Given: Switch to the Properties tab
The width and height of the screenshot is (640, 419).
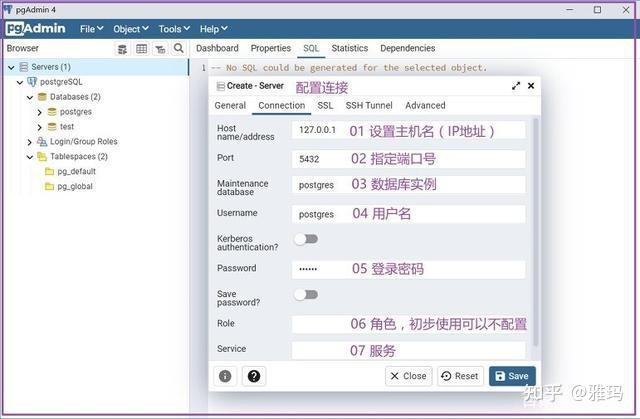Looking at the screenshot, I should point(271,48).
